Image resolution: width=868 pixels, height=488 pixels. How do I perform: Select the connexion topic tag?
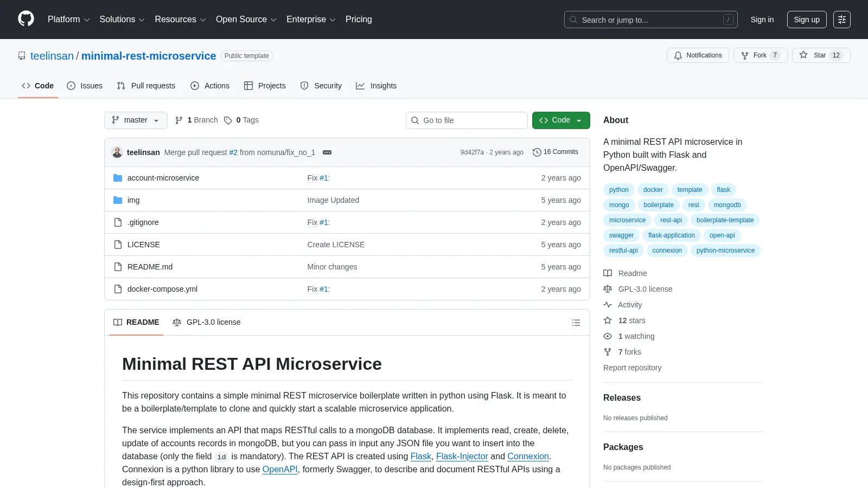pyautogui.click(x=667, y=251)
